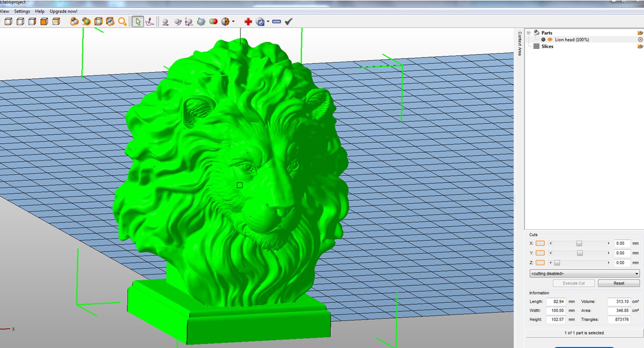Click the black checkmark icon in the toolbar
644x348 pixels.
pyautogui.click(x=288, y=22)
